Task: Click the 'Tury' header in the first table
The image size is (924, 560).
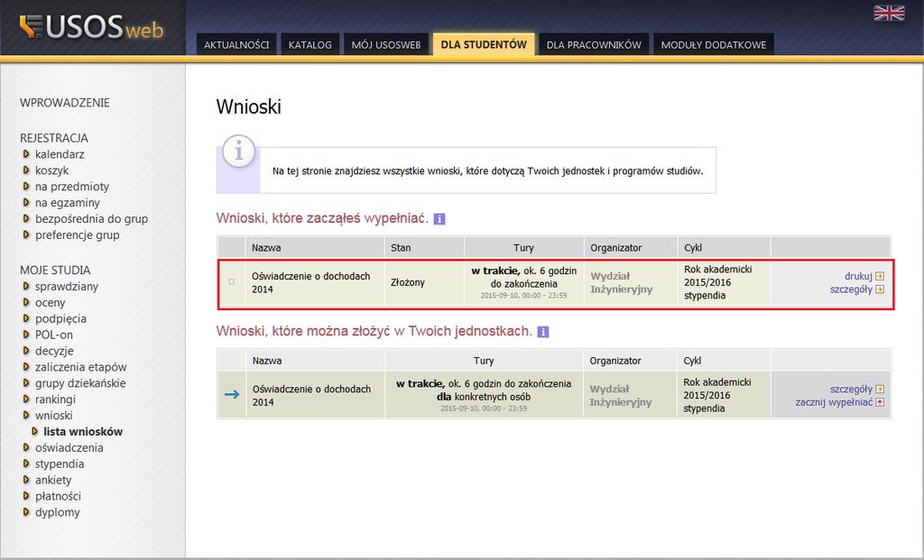Action: click(x=523, y=248)
